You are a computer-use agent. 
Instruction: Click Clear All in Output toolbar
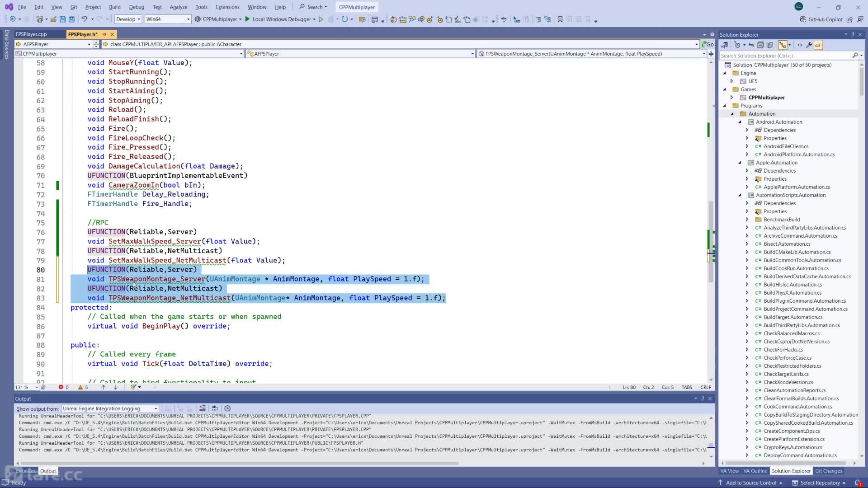[x=202, y=408]
